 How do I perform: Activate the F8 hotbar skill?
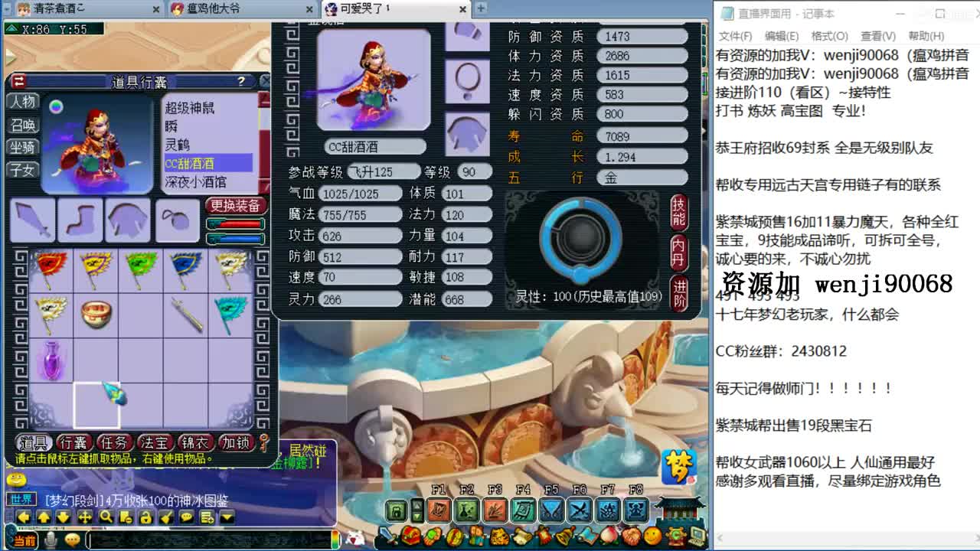(x=636, y=510)
